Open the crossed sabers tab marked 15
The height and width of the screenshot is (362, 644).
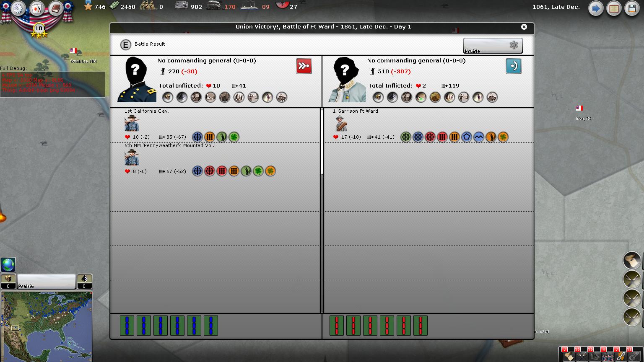[581, 356]
